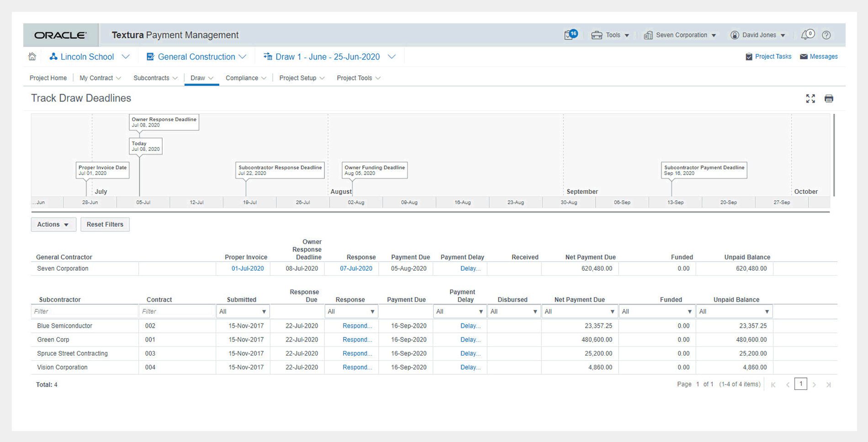Click the Subcontractor filter input field
This screenshot has height=442, width=868.
(85, 312)
